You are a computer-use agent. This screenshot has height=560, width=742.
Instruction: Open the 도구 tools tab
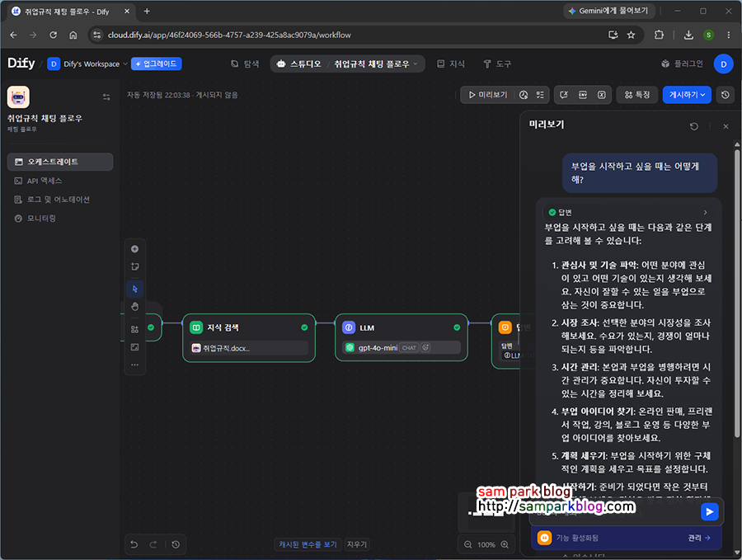pos(497,64)
